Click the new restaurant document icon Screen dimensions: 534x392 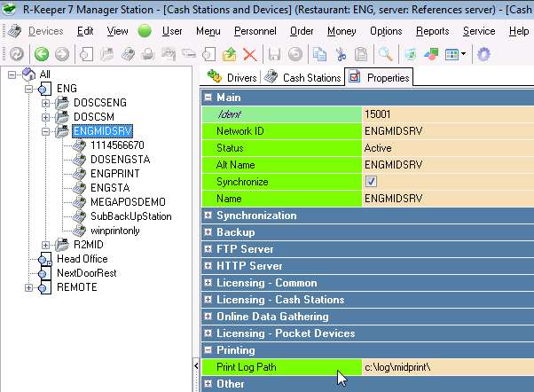click(87, 54)
